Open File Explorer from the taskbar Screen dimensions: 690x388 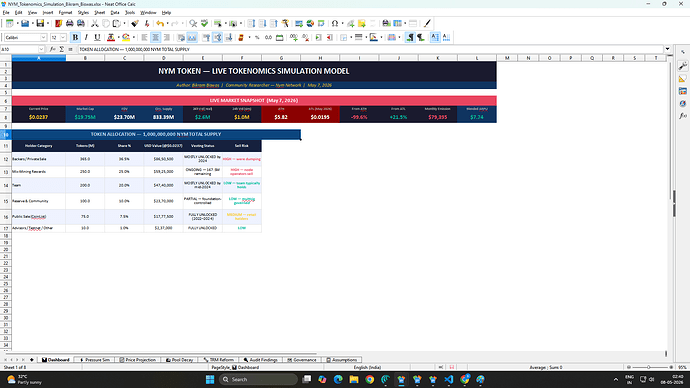(354, 379)
